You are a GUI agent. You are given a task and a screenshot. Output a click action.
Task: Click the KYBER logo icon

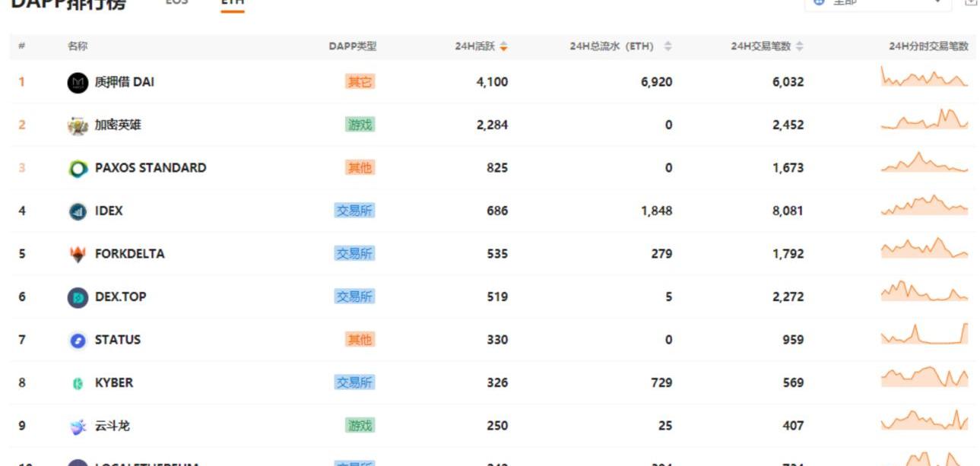[x=78, y=383]
